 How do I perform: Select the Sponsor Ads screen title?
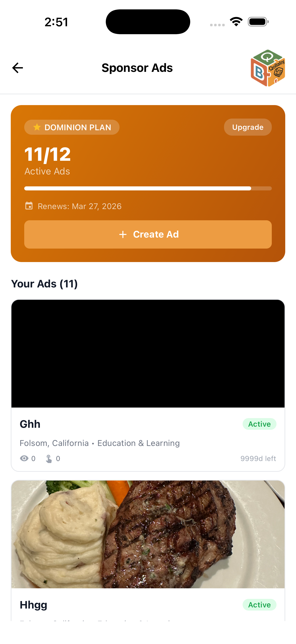tap(137, 68)
